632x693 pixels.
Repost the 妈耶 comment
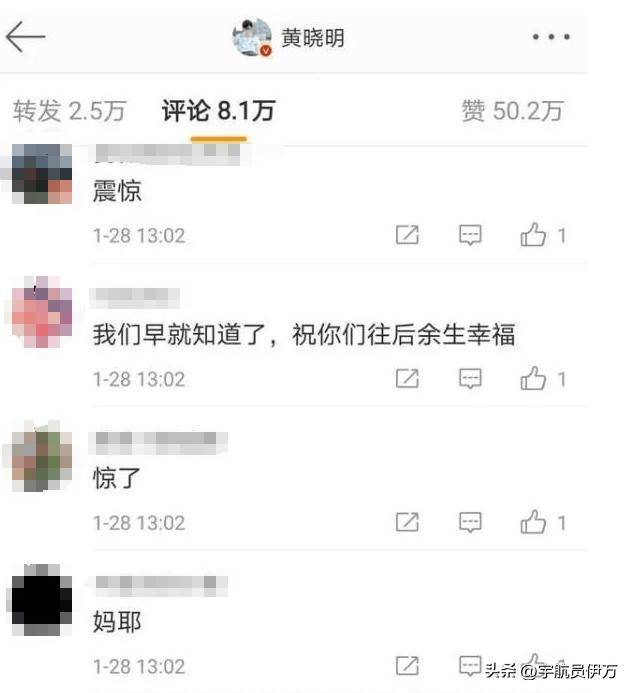point(407,666)
